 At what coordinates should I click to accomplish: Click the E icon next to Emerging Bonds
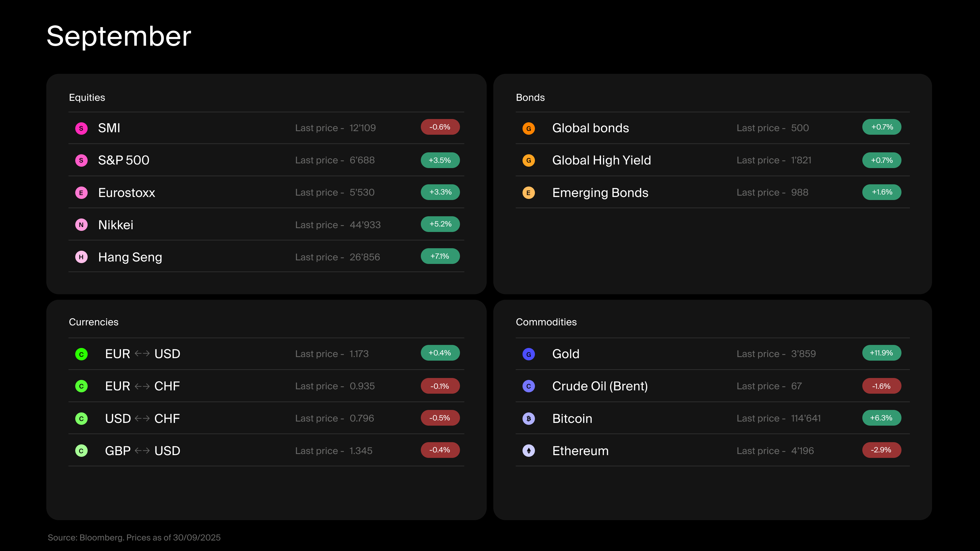coord(528,193)
